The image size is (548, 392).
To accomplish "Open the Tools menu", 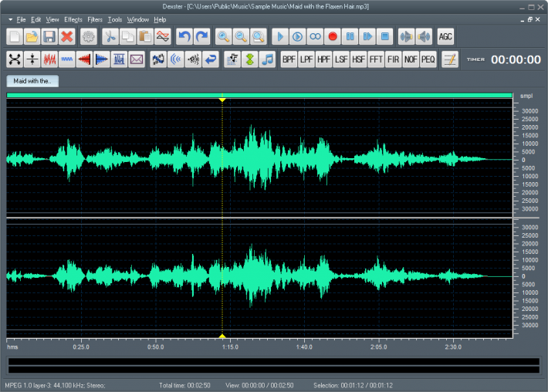I will [x=115, y=19].
